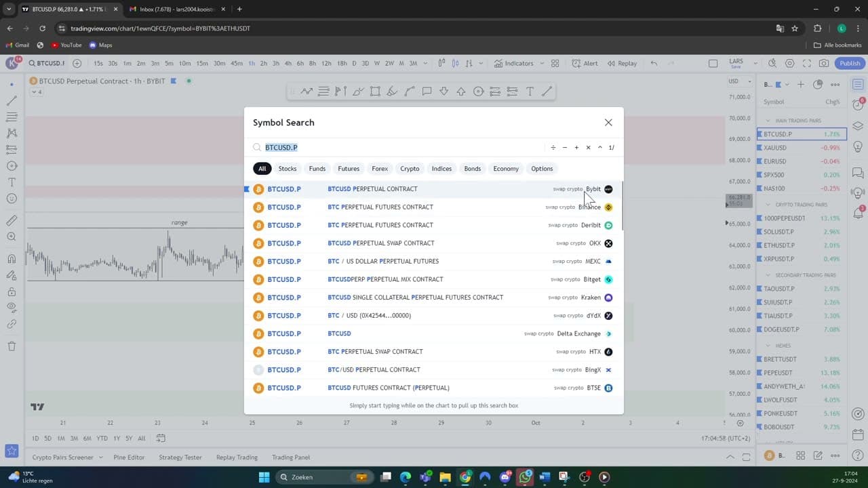The image size is (868, 488).
Task: Select the Indices filter chip
Action: (x=441, y=169)
